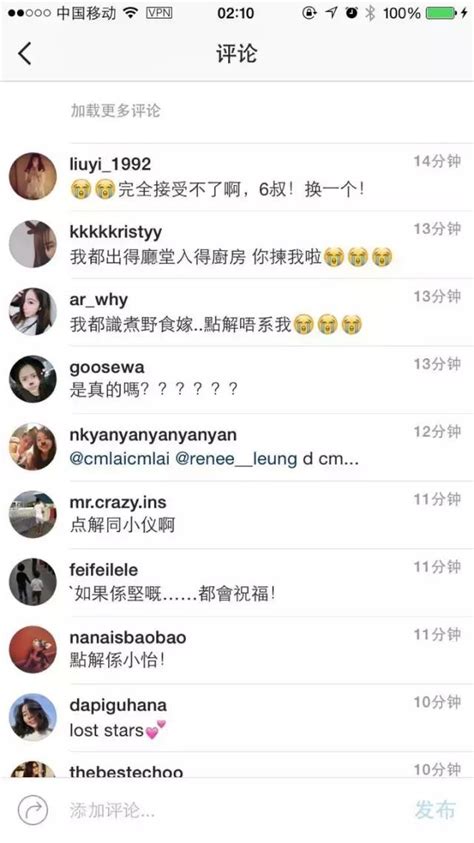The image size is (474, 843).
Task: Open nanaisbaobao's red avatar
Action: click(x=33, y=649)
